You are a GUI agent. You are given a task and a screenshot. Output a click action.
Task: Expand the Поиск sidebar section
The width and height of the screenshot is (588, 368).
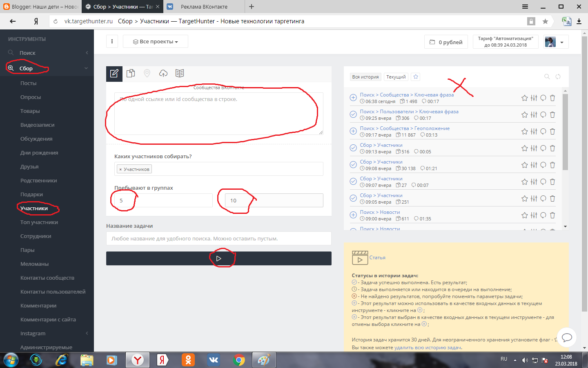click(x=47, y=53)
